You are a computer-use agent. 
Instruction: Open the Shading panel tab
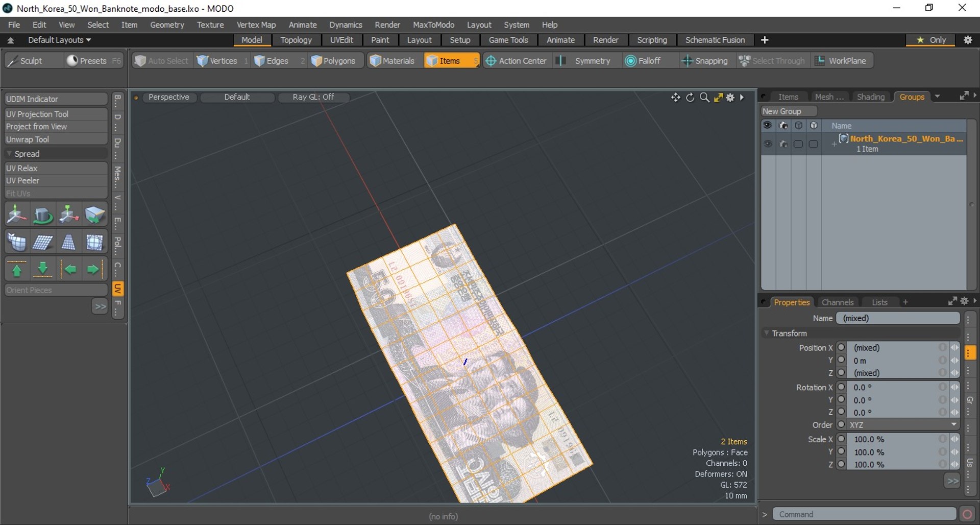(870, 97)
